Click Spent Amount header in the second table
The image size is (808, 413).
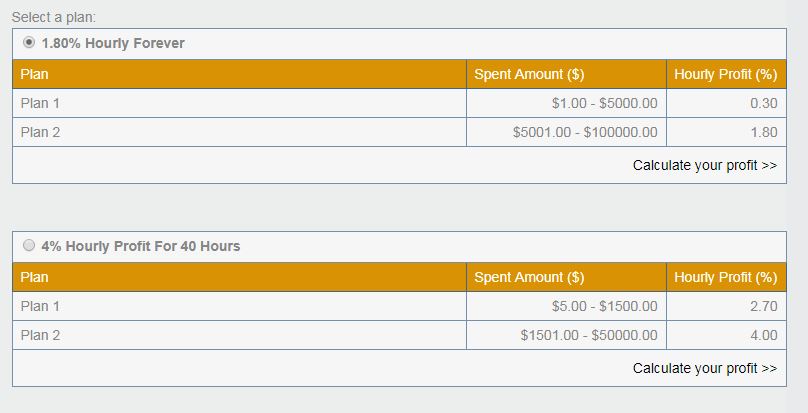tap(529, 277)
